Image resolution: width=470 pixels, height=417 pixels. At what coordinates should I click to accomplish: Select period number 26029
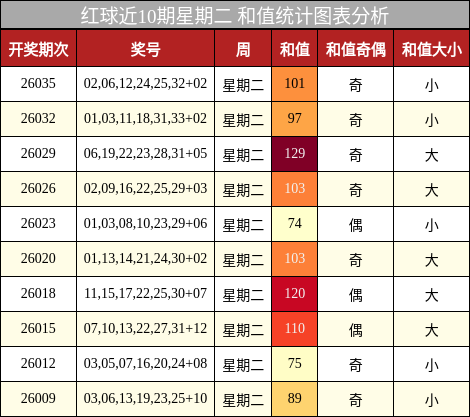[x=38, y=153]
